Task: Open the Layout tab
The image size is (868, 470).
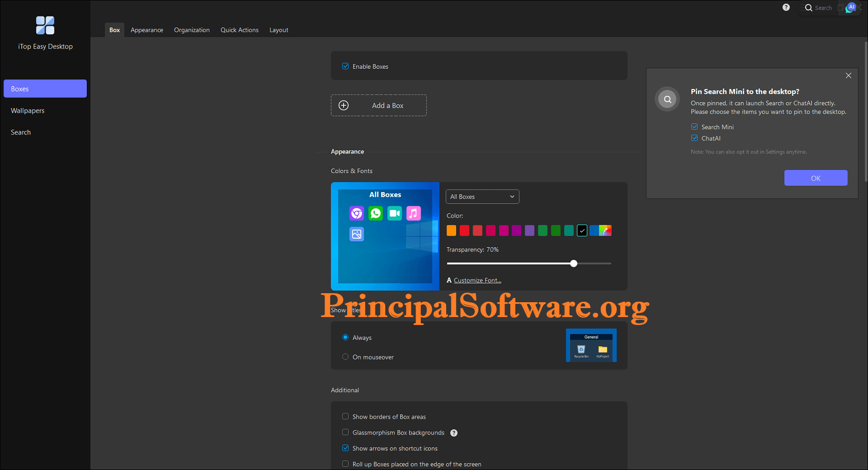Action: [278, 30]
